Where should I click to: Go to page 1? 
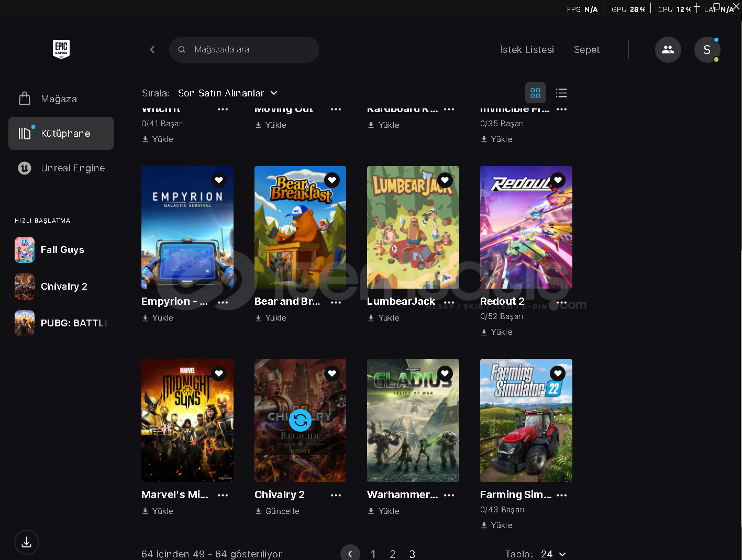[373, 554]
